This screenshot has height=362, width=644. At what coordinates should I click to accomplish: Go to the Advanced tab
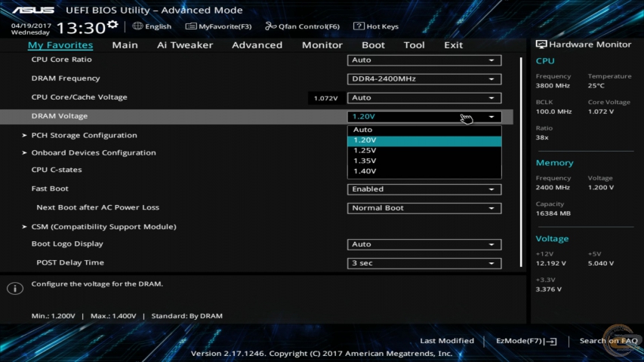point(257,44)
